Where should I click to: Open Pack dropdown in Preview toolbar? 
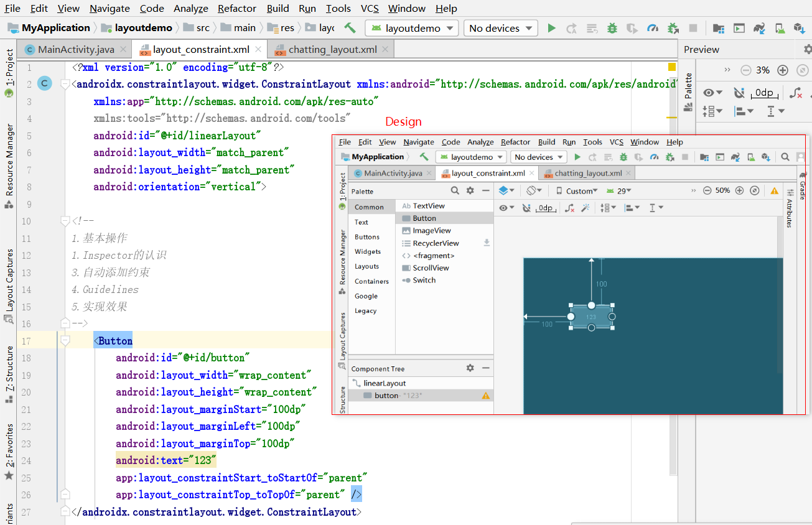tap(712, 111)
